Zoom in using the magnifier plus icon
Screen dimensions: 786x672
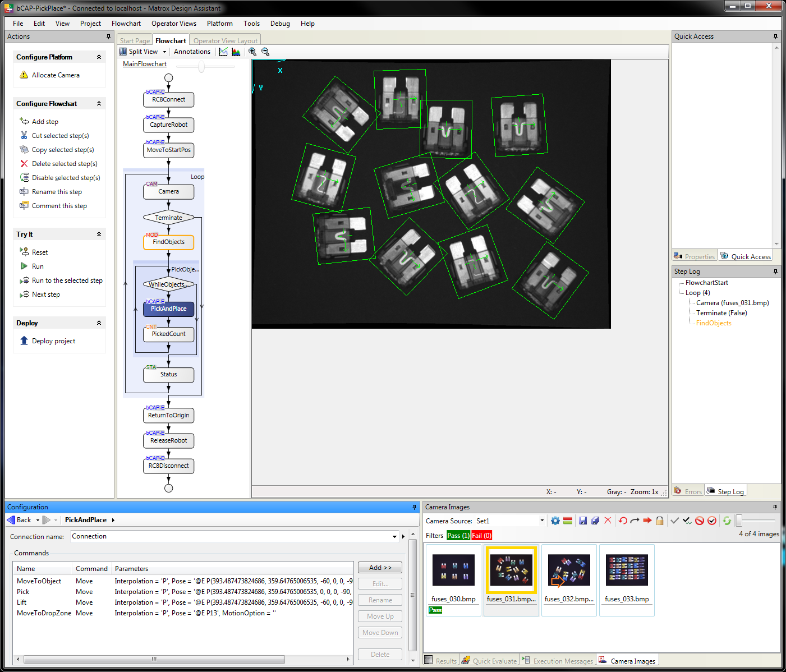252,52
